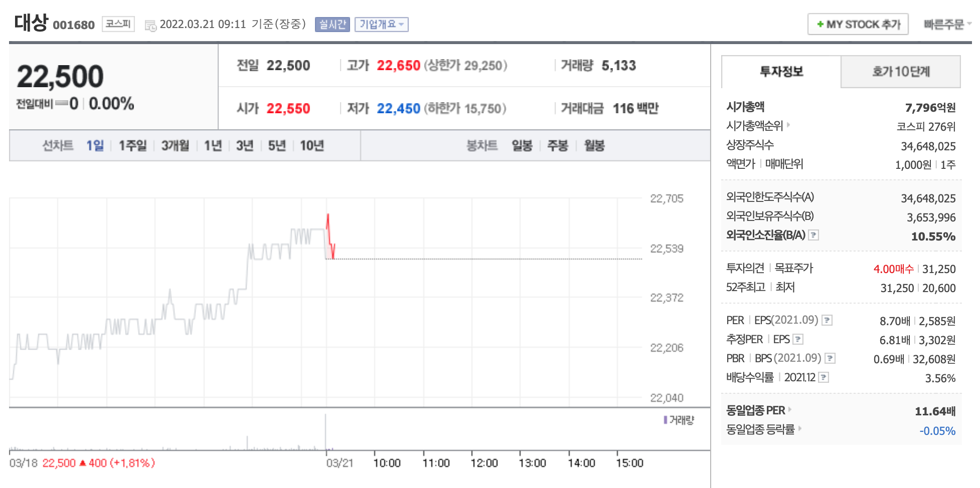
Task: Click the current price 22,500
Action: click(60, 77)
